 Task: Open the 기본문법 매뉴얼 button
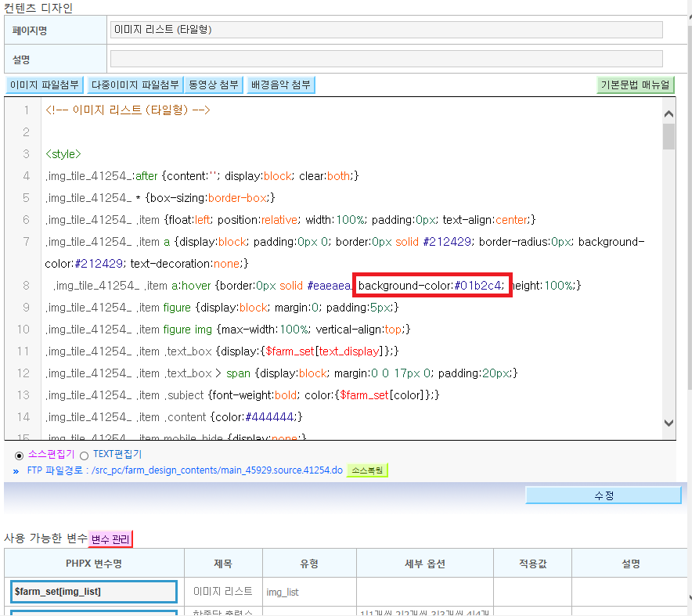click(636, 85)
